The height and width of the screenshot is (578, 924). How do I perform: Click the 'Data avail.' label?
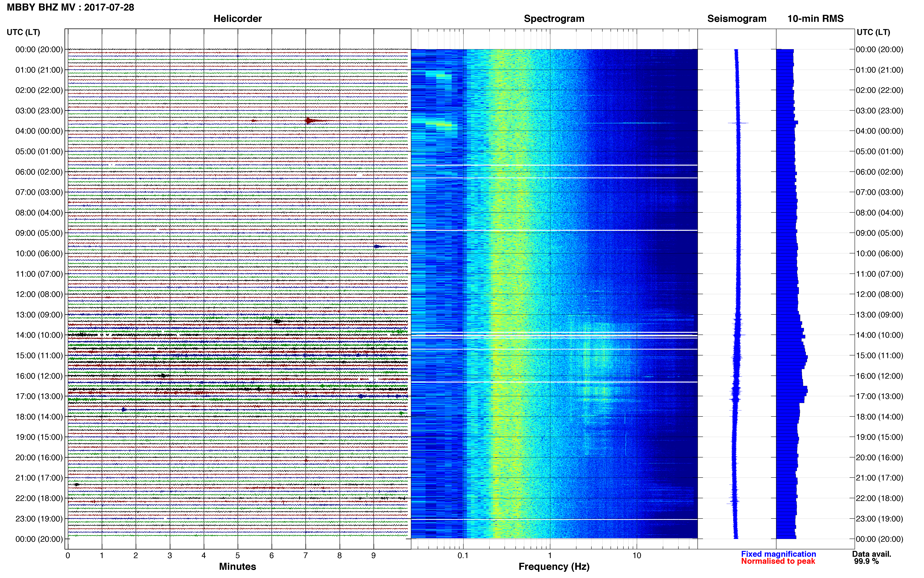click(872, 554)
